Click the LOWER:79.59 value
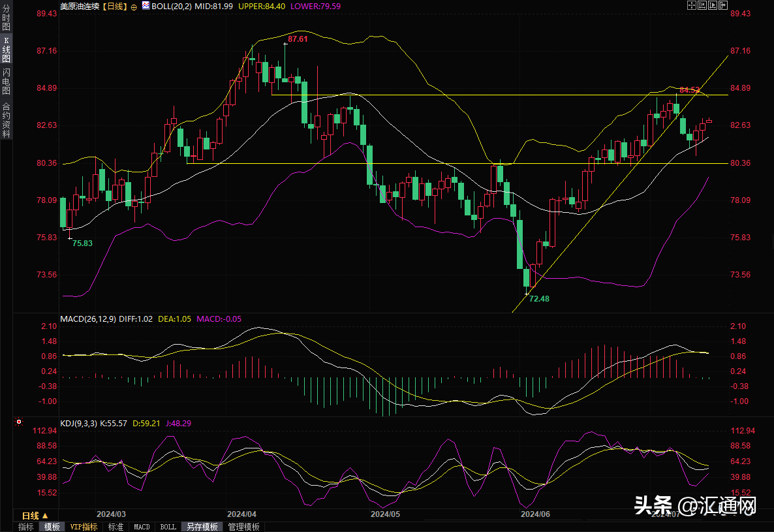This screenshot has width=774, height=532. pyautogui.click(x=315, y=7)
